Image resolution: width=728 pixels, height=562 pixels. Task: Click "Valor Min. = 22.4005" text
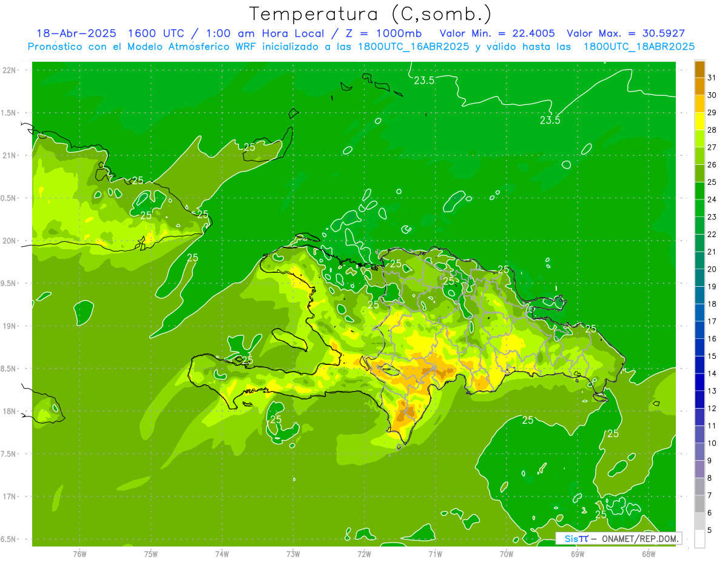click(x=497, y=33)
